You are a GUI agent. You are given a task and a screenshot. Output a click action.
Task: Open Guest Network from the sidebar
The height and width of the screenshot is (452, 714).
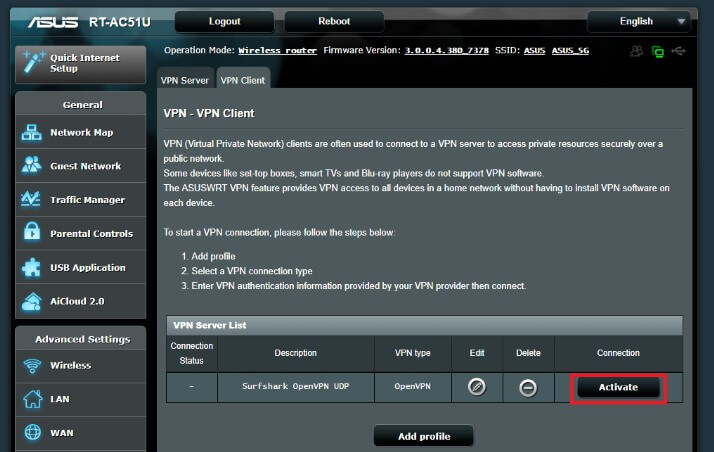(x=84, y=166)
